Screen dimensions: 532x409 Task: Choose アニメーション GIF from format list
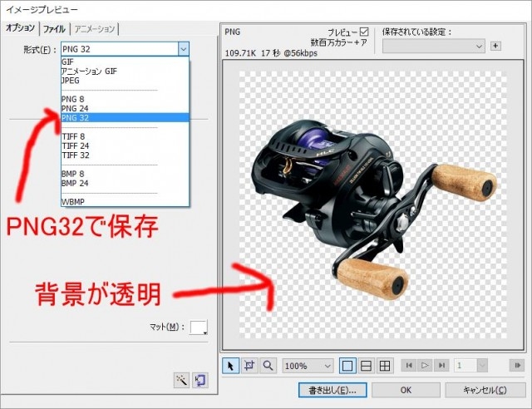coord(125,71)
